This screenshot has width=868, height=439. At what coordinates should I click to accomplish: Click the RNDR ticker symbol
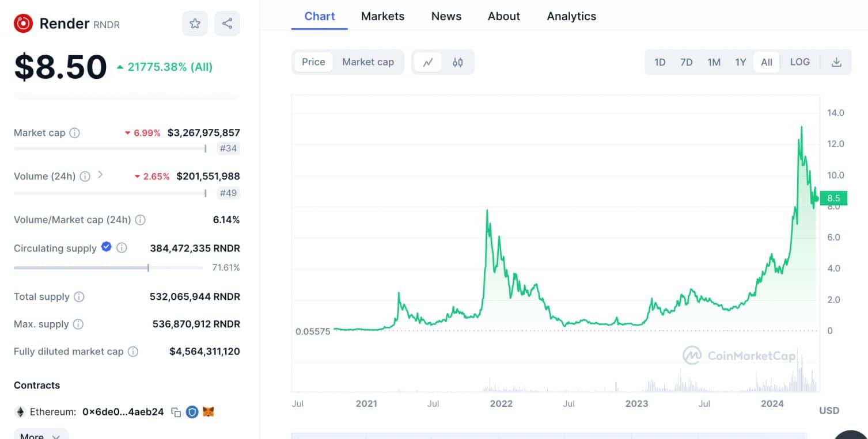click(x=107, y=25)
